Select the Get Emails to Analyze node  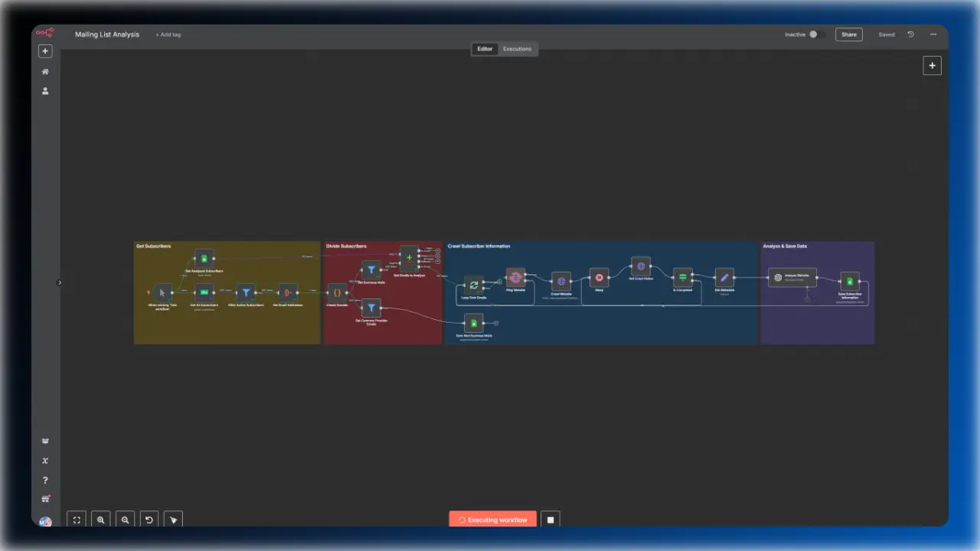[409, 258]
